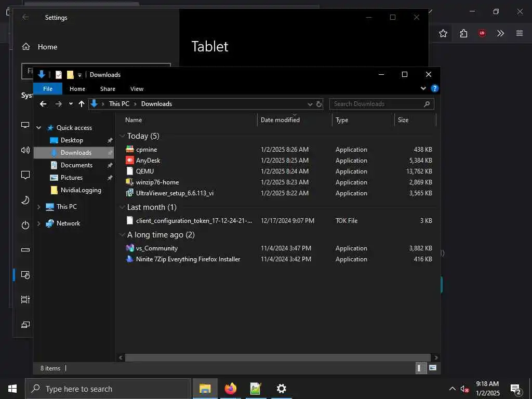Open the Windows Start menu
This screenshot has height=399, width=532.
12,389
